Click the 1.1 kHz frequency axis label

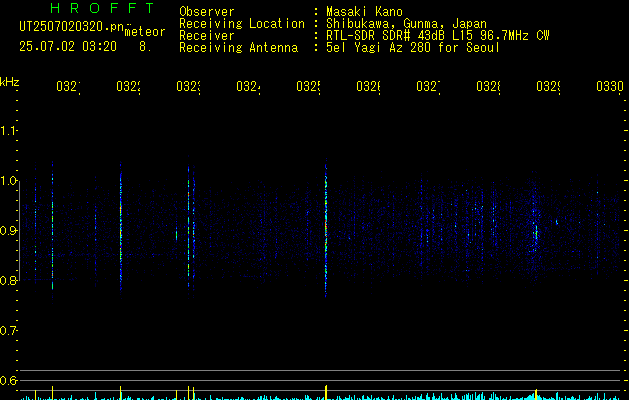[x=8, y=131]
